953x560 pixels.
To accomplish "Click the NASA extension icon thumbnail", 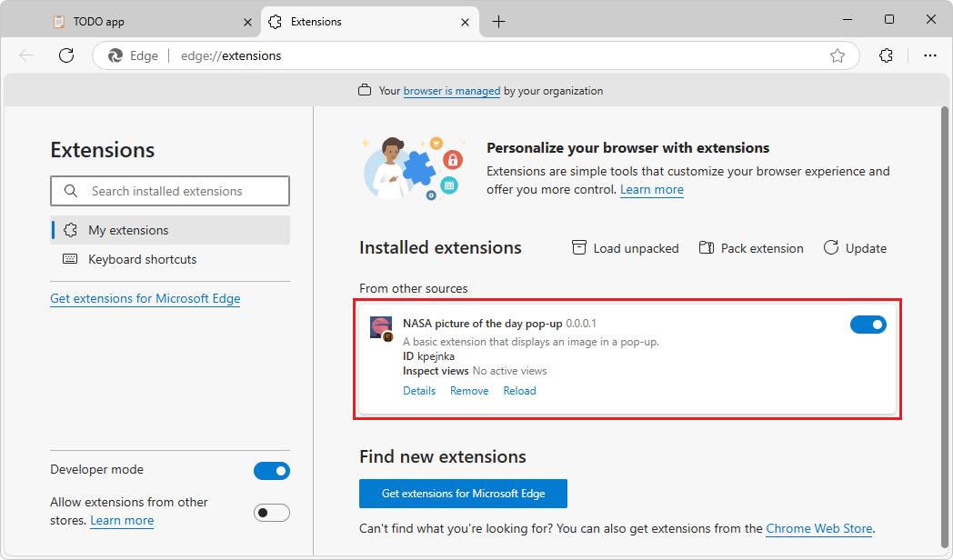I will pos(381,326).
